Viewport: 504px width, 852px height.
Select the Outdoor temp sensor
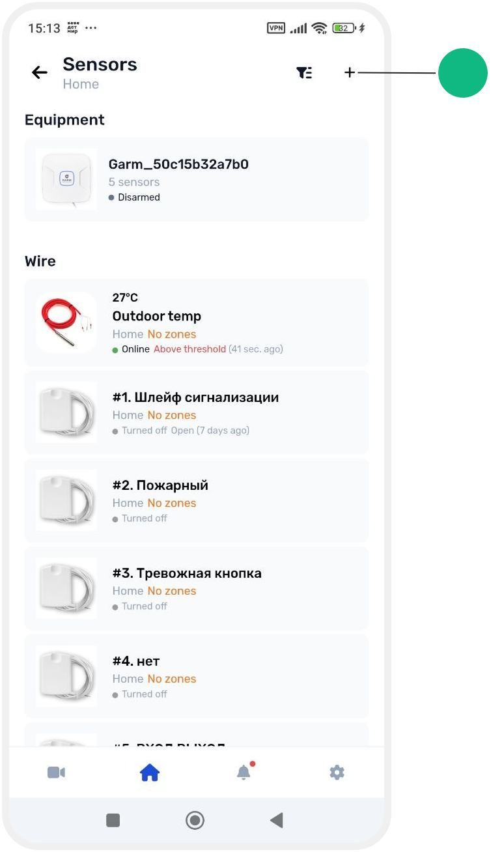pos(197,322)
